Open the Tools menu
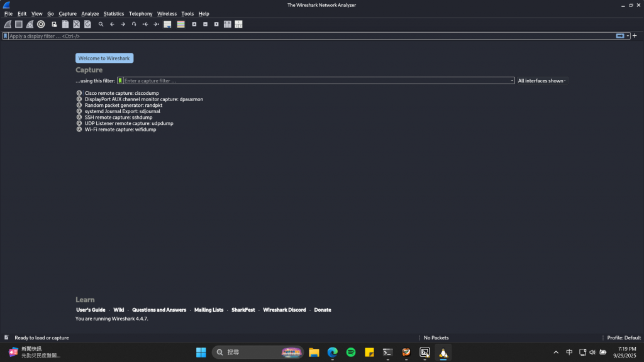644x362 pixels. [187, 14]
